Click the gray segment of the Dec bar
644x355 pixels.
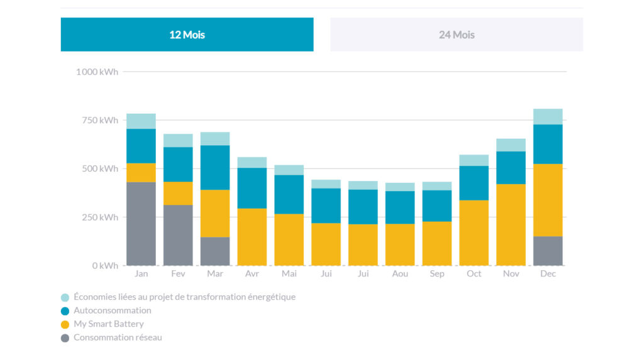pyautogui.click(x=548, y=251)
